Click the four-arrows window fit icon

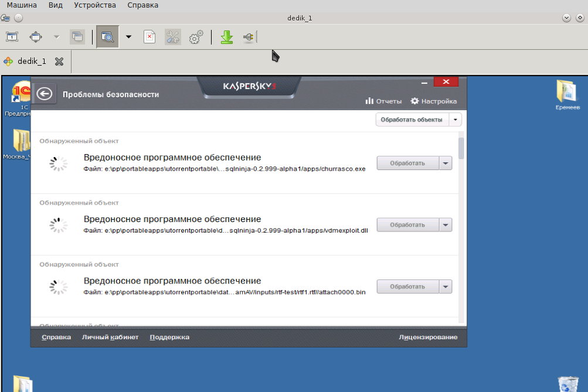pos(36,37)
